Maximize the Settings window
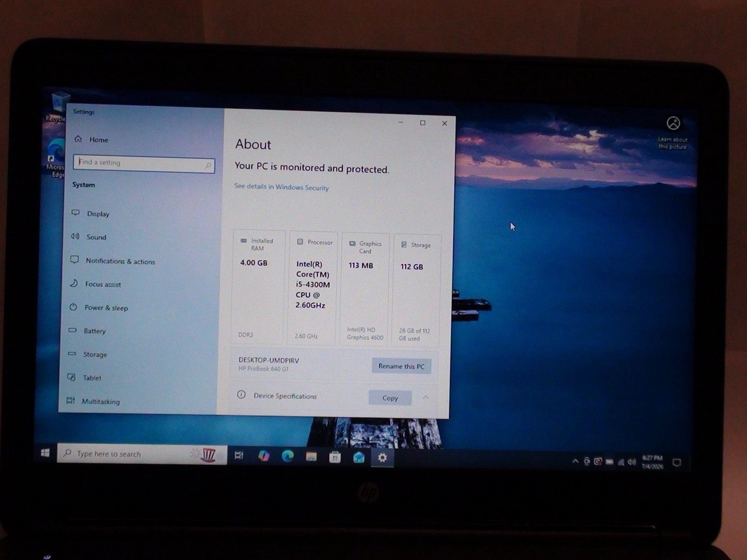 tap(423, 123)
